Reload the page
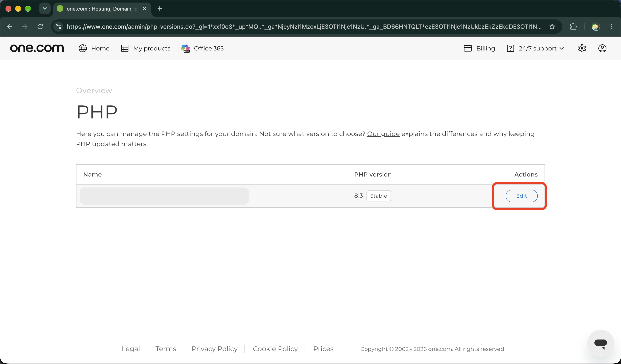The width and height of the screenshot is (621, 364). point(40,27)
